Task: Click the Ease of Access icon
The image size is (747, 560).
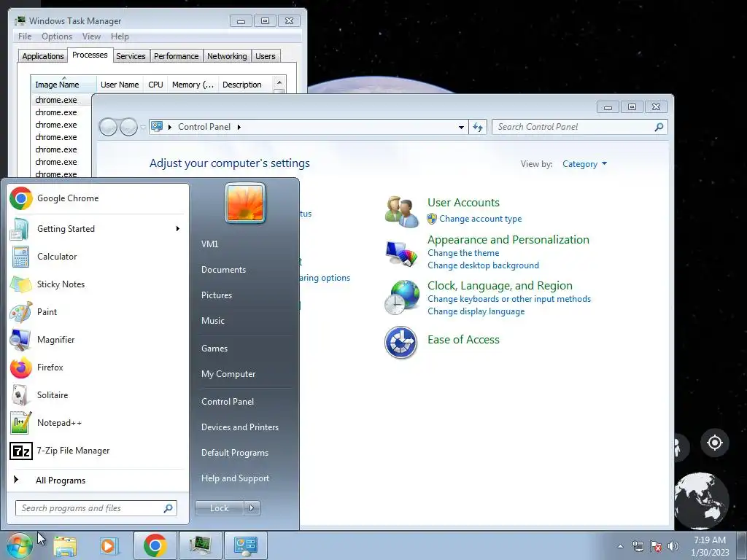Action: (400, 342)
